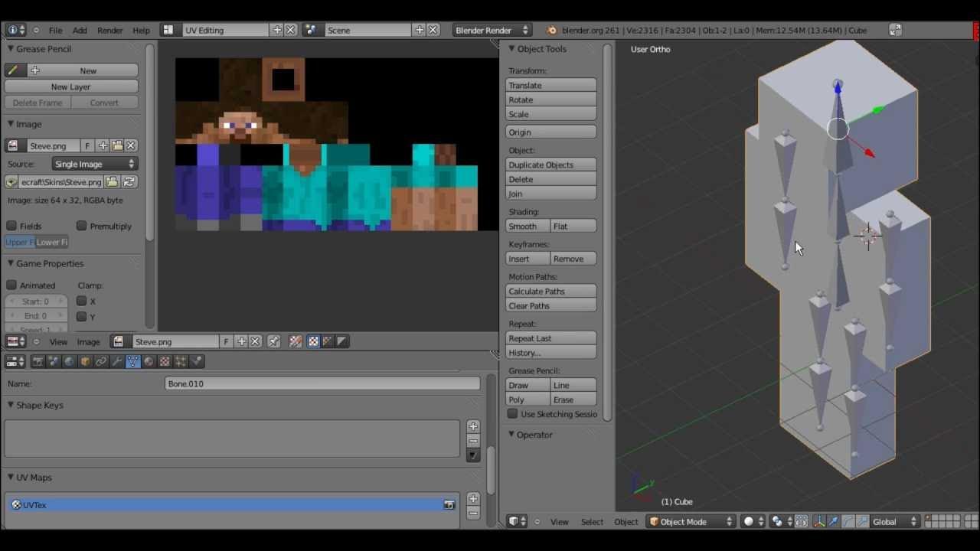Open the Modifiers wrench tab
This screenshot has width=980, height=551.
tap(117, 361)
